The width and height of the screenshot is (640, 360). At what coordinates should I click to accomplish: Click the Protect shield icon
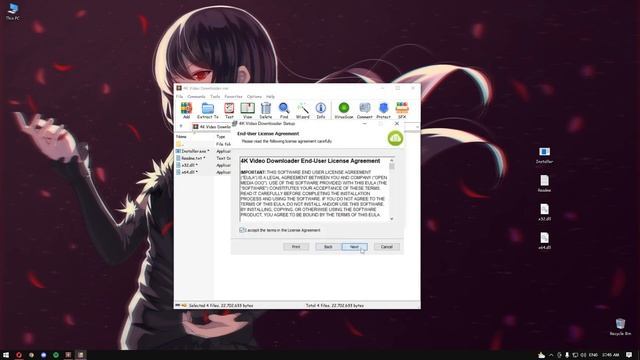pyautogui.click(x=383, y=110)
